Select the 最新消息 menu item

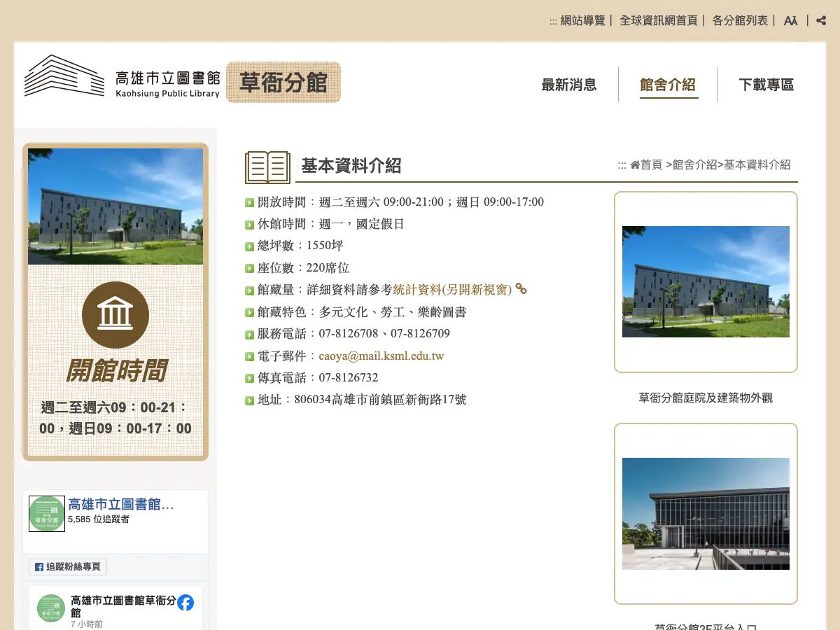coord(569,85)
